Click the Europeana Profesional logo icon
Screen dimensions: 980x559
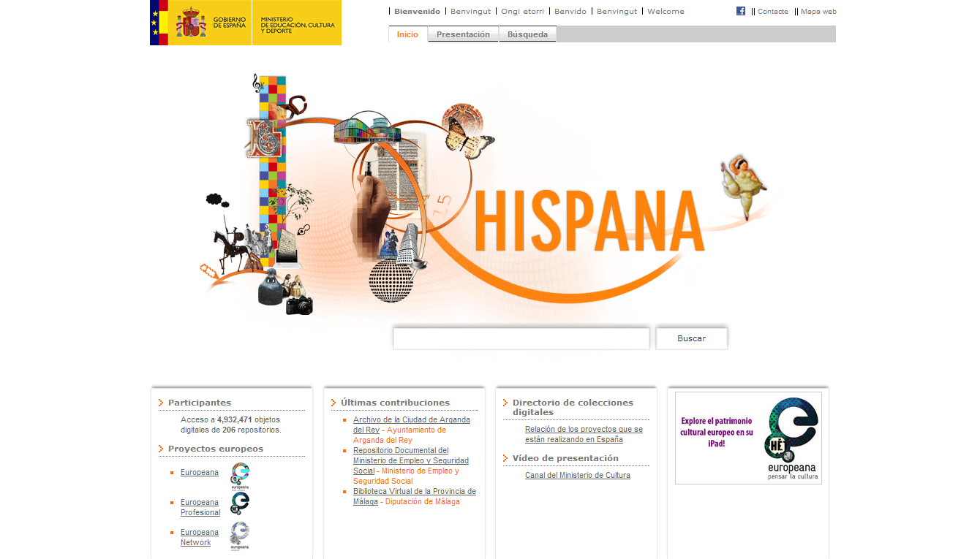click(x=240, y=503)
